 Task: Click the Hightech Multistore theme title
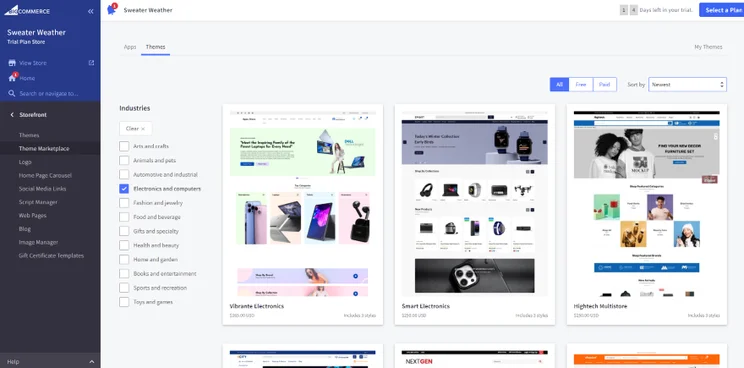600,306
